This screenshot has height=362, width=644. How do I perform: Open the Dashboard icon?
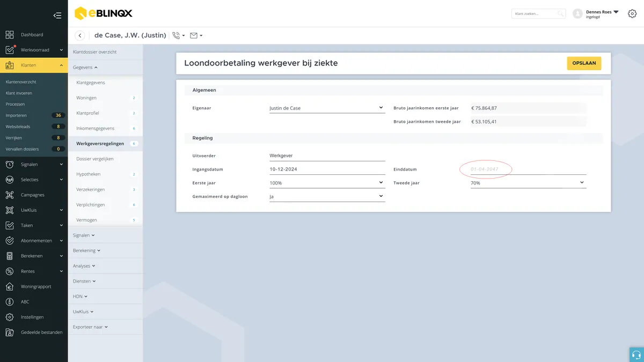point(10,35)
